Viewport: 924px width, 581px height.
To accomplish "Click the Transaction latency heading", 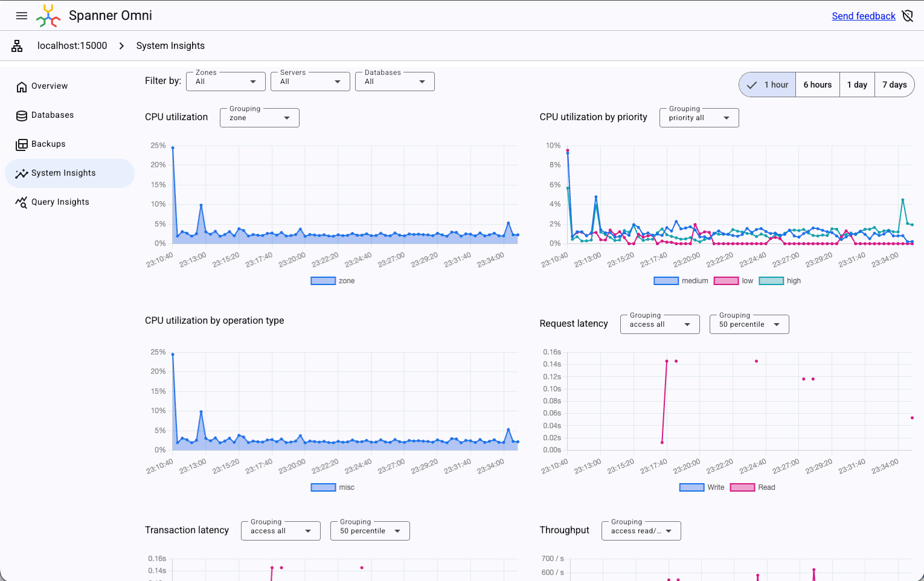I will (x=187, y=530).
